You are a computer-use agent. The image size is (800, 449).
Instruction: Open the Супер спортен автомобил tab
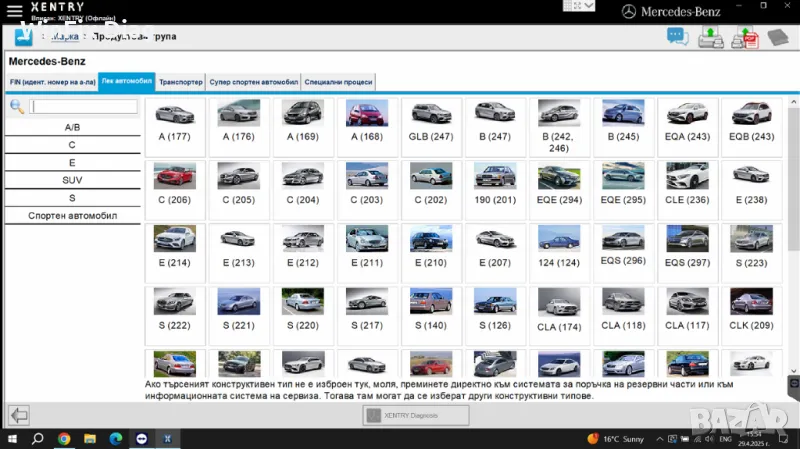[x=253, y=82]
